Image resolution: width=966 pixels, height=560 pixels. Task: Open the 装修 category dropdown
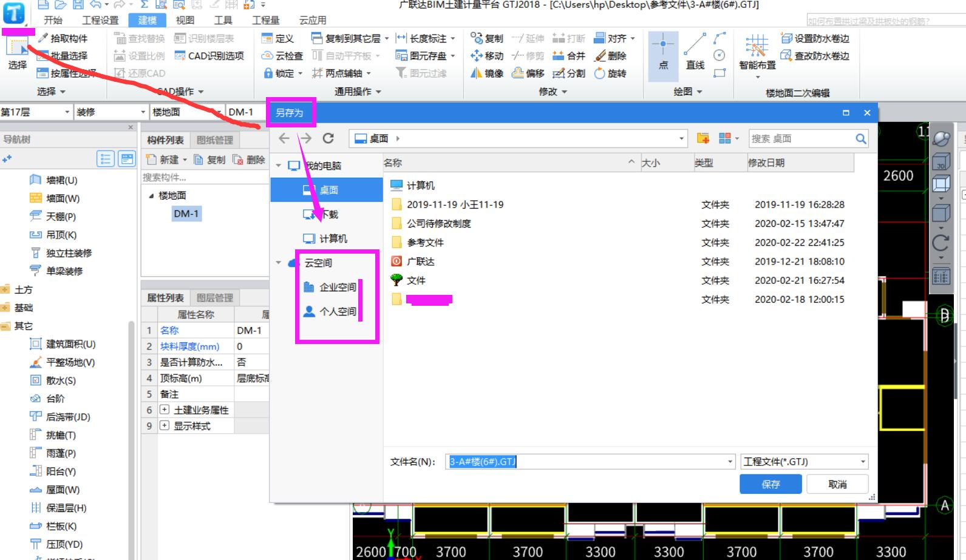point(143,112)
